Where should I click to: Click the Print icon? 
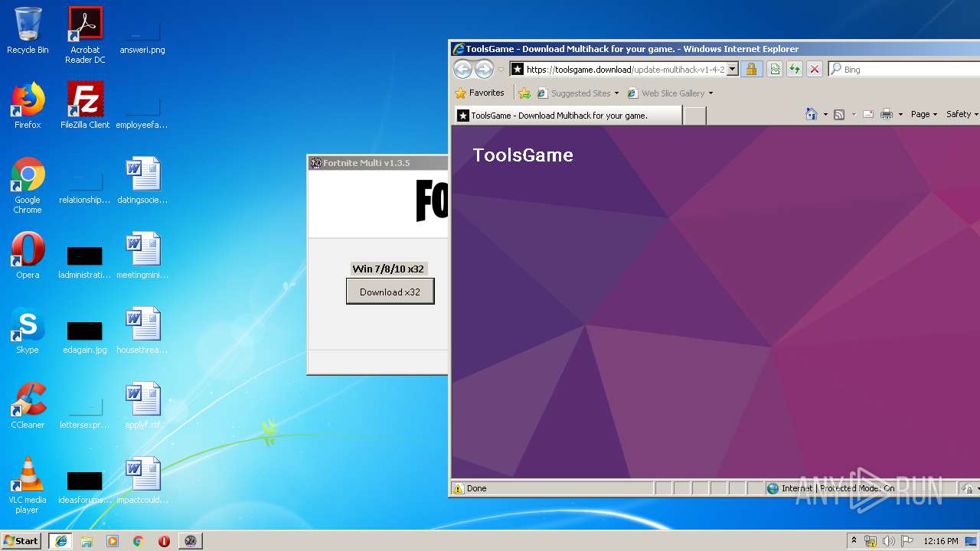(x=887, y=115)
